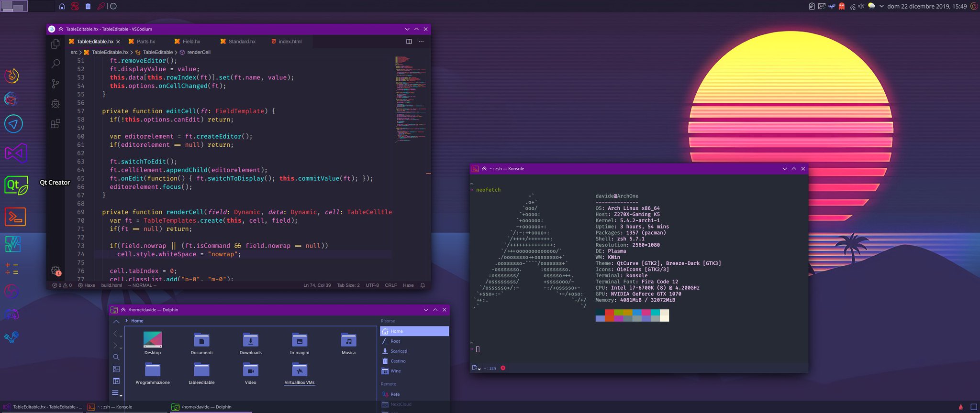Expand Dolphin's forward history dropdown
The height and width of the screenshot is (413, 980).
121,348
